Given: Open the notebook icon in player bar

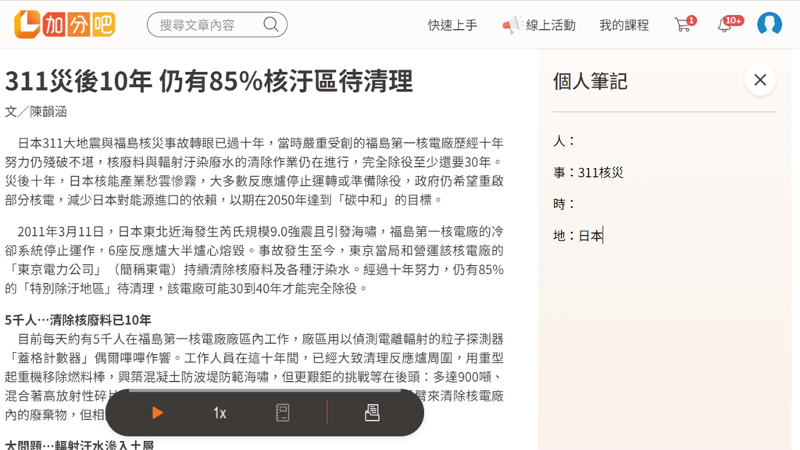Looking at the screenshot, I should (x=283, y=413).
